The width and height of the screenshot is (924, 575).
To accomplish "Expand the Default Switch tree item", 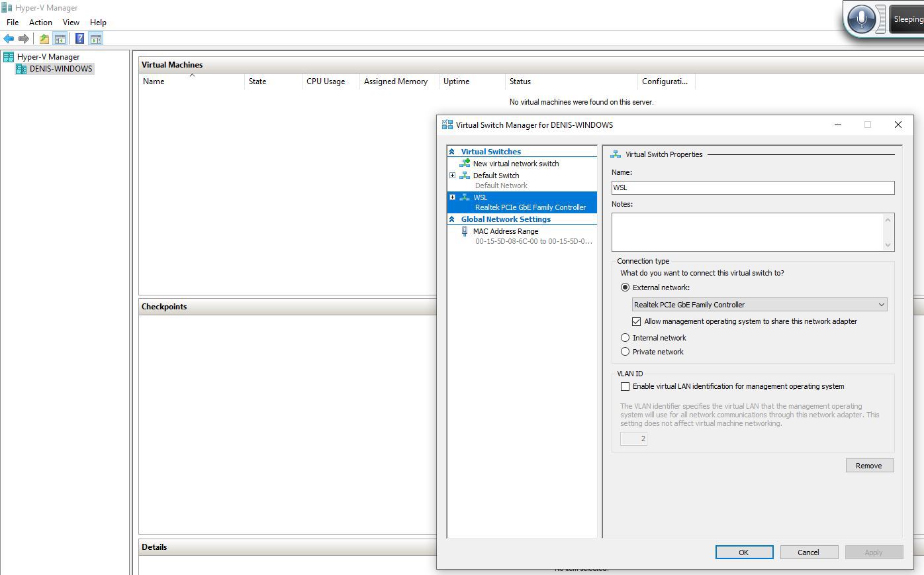I will click(453, 175).
